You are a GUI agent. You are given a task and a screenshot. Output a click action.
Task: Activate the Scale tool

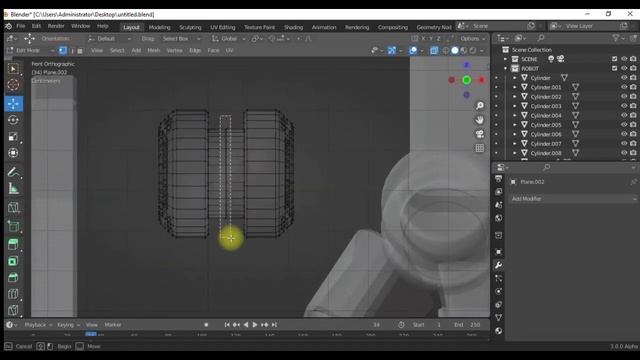pos(13,136)
